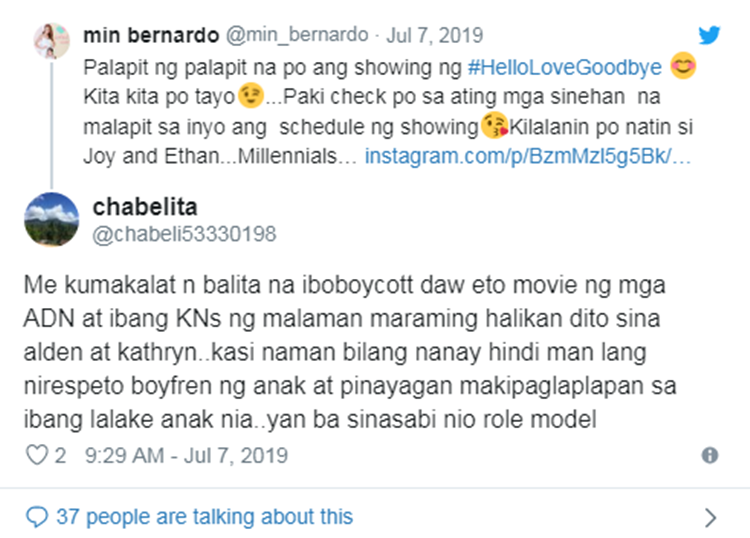
Task: Click the speech bubble reply icon
Action: coord(37,517)
